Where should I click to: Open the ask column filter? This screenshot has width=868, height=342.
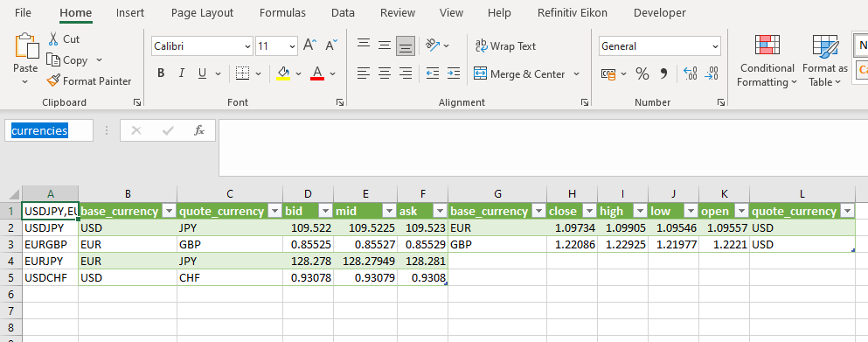coord(440,211)
